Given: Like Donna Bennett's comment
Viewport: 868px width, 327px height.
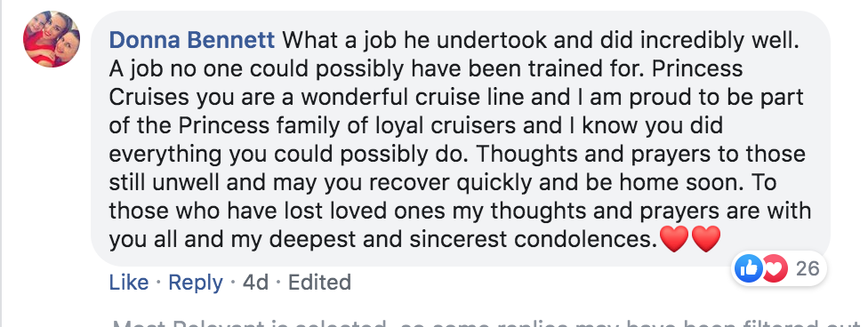Looking at the screenshot, I should [x=128, y=283].
